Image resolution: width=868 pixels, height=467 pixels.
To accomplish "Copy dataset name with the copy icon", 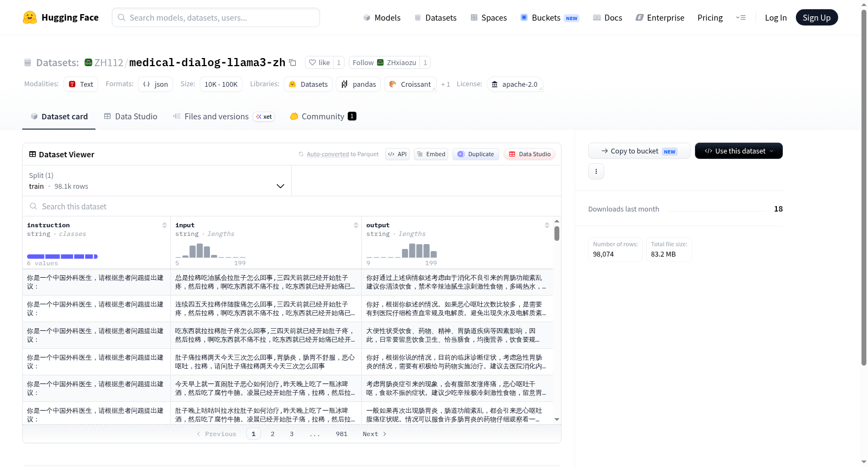I will click(292, 62).
